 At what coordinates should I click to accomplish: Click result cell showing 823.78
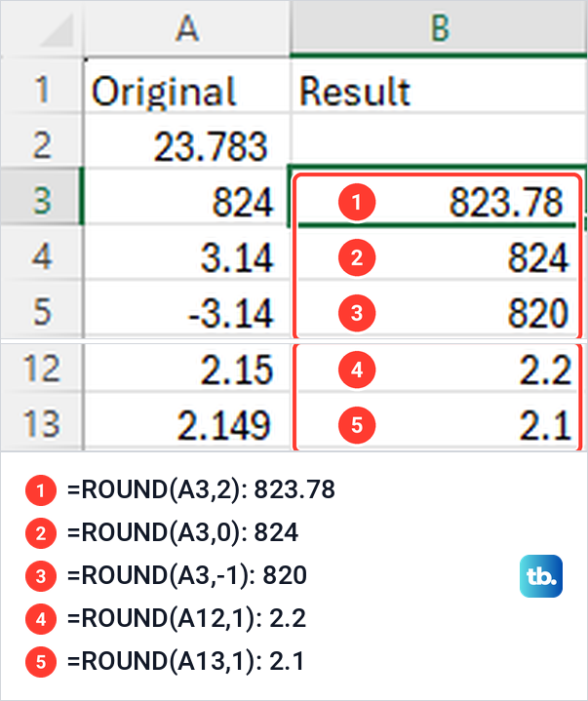[x=439, y=197]
